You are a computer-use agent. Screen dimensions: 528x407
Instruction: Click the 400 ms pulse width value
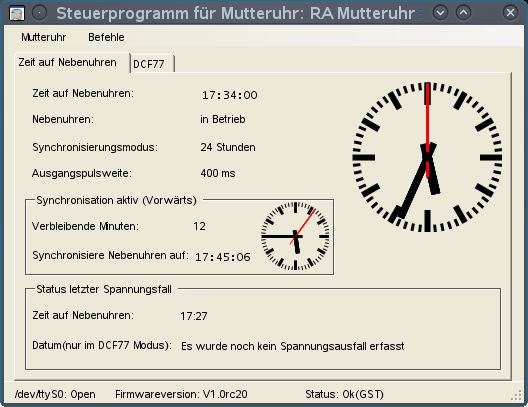[218, 173]
